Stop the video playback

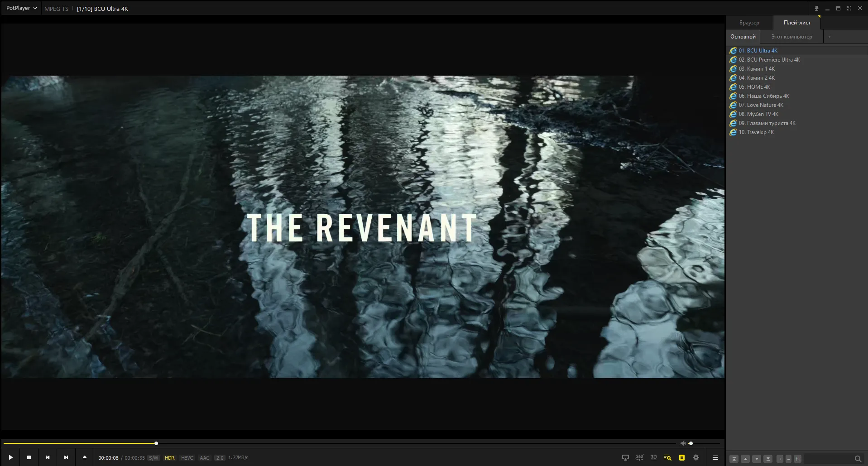pos(29,457)
